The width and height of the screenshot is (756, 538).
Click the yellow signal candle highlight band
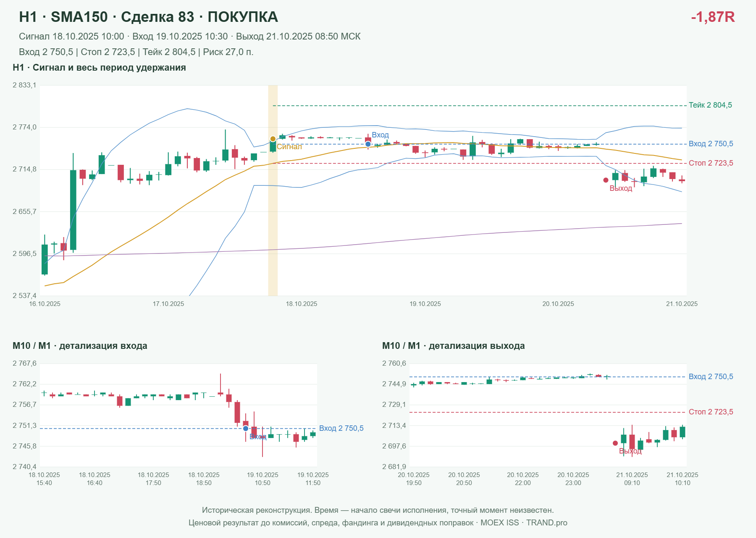pyautogui.click(x=273, y=190)
